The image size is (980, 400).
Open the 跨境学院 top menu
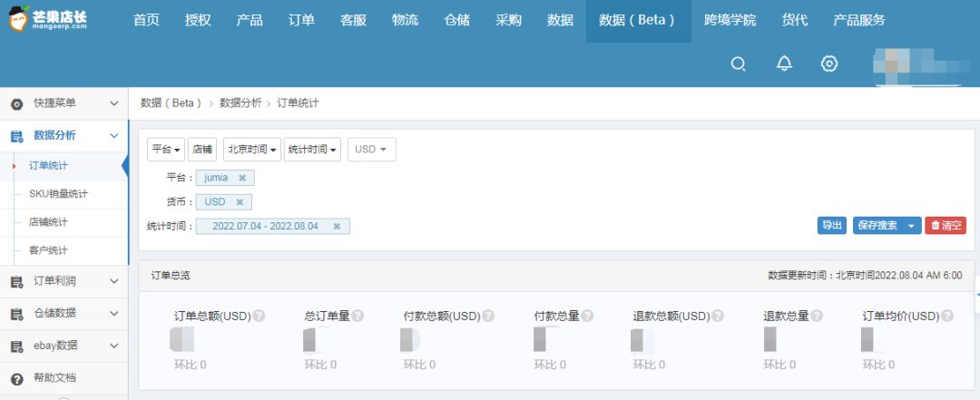tap(730, 20)
